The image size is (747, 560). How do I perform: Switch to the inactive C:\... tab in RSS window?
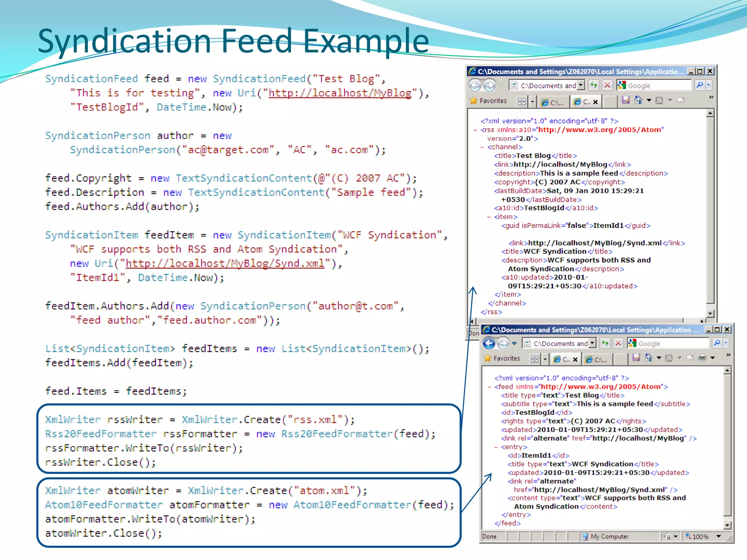[553, 102]
